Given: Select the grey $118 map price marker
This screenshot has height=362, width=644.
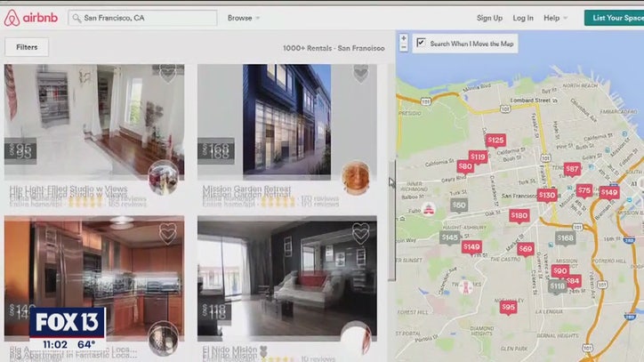Looking at the screenshot, I should click(558, 286).
